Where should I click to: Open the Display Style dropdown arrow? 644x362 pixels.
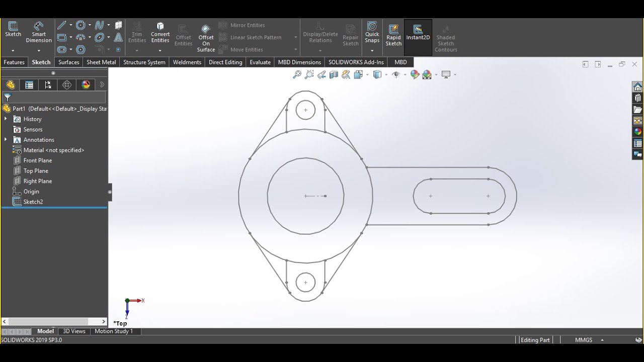(385, 74)
